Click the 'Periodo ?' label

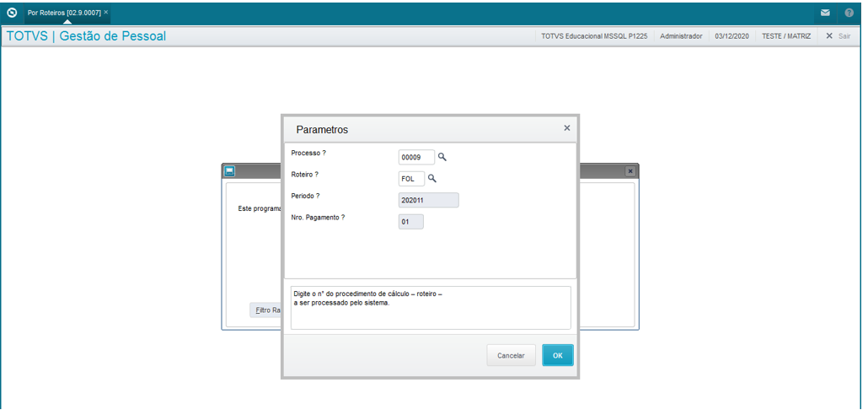pos(306,196)
